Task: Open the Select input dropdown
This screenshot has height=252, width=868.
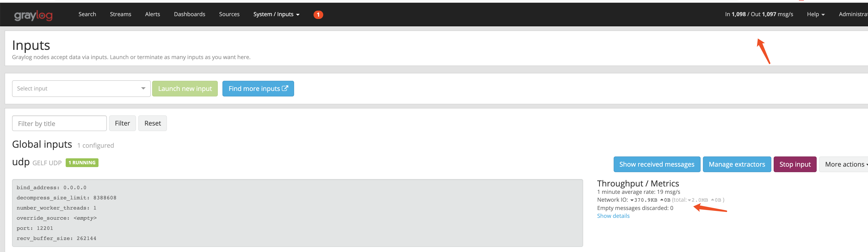Action: (79, 88)
